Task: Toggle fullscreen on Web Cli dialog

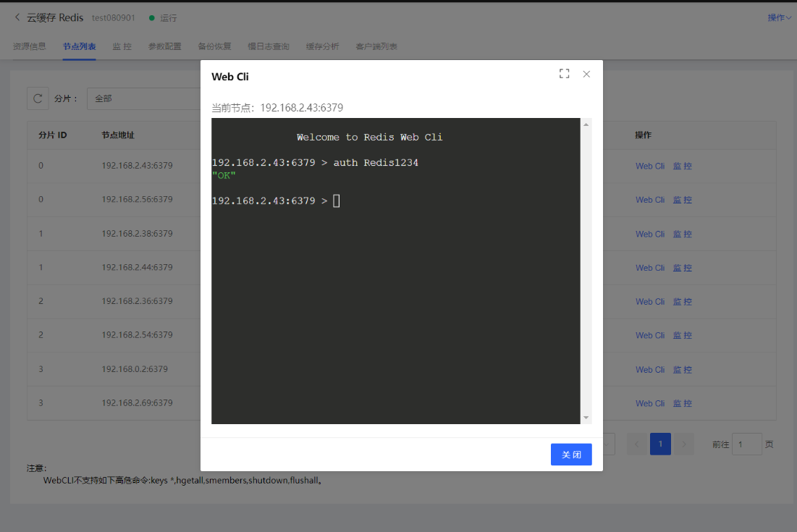Action: (564, 74)
